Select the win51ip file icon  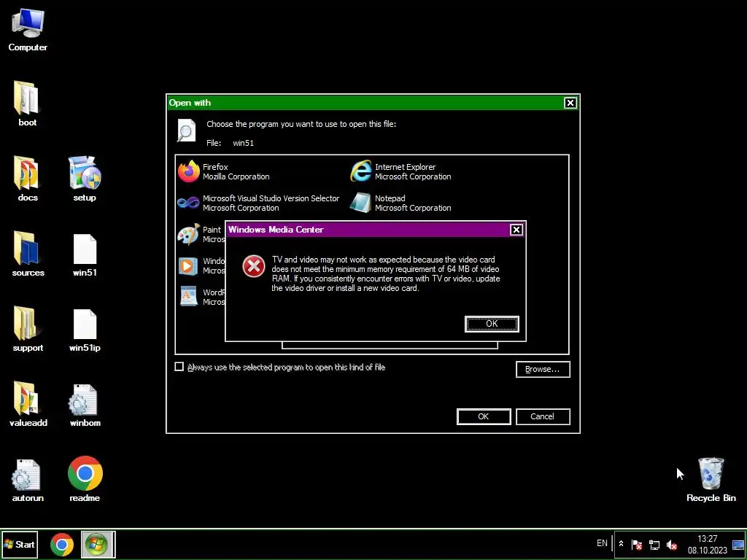coord(85,330)
